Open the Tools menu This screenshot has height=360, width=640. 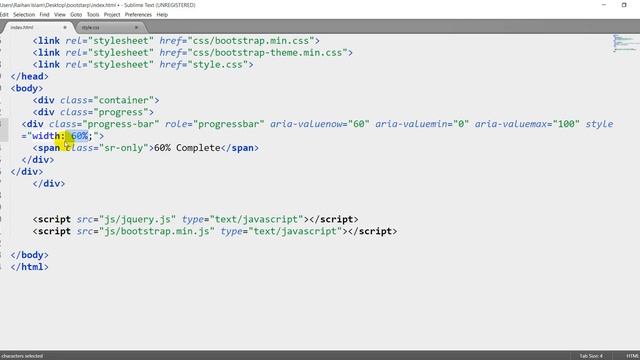pyautogui.click(x=93, y=14)
